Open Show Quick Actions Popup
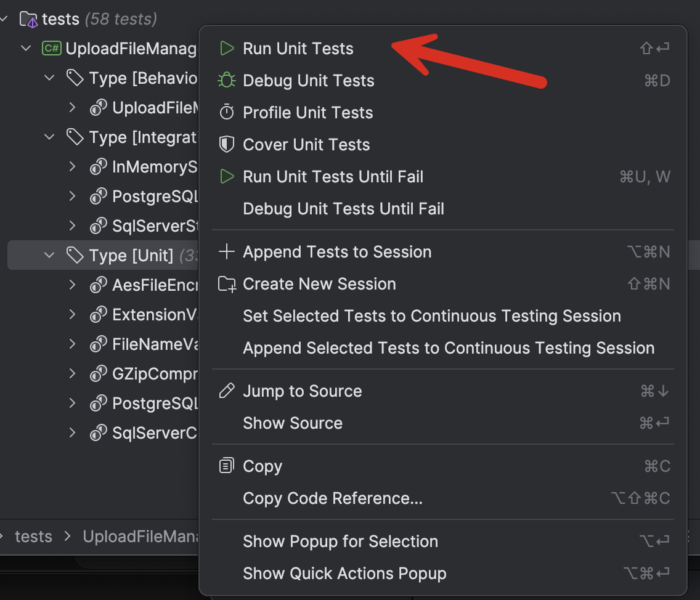Image resolution: width=700 pixels, height=600 pixels. click(x=344, y=573)
